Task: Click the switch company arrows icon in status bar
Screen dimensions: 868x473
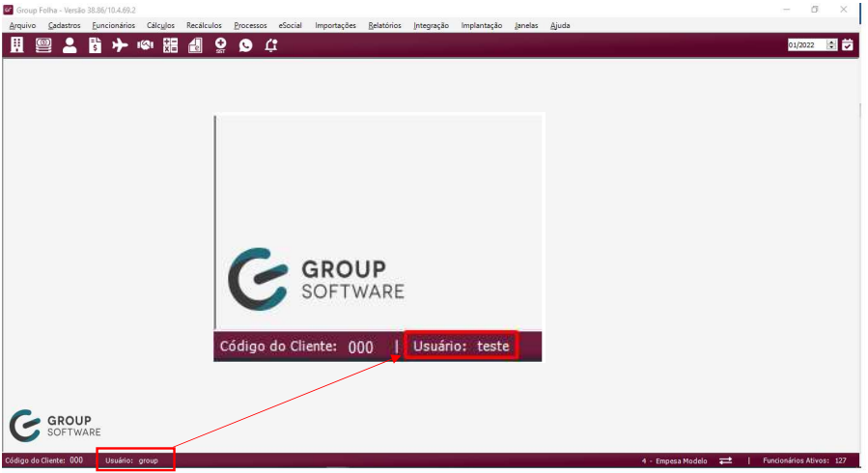Action: pos(726,460)
